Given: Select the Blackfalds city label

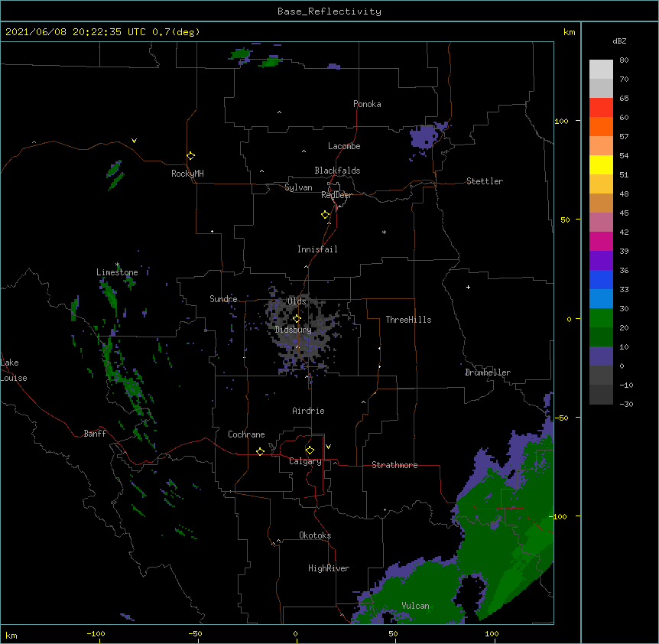Looking at the screenshot, I should coord(337,171).
